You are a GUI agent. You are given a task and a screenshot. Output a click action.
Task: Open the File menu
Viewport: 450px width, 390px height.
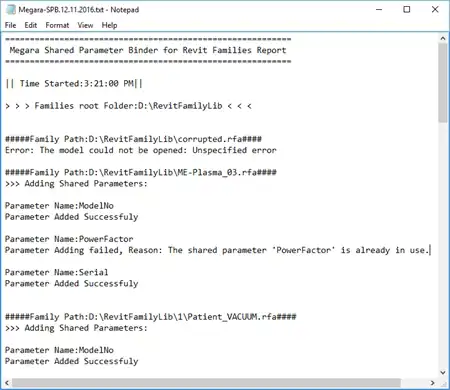[x=10, y=25]
